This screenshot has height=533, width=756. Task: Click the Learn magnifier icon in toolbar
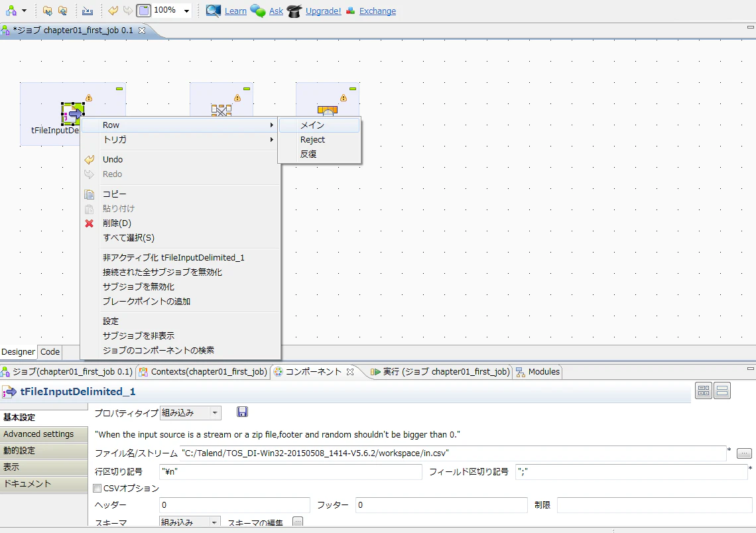(213, 11)
